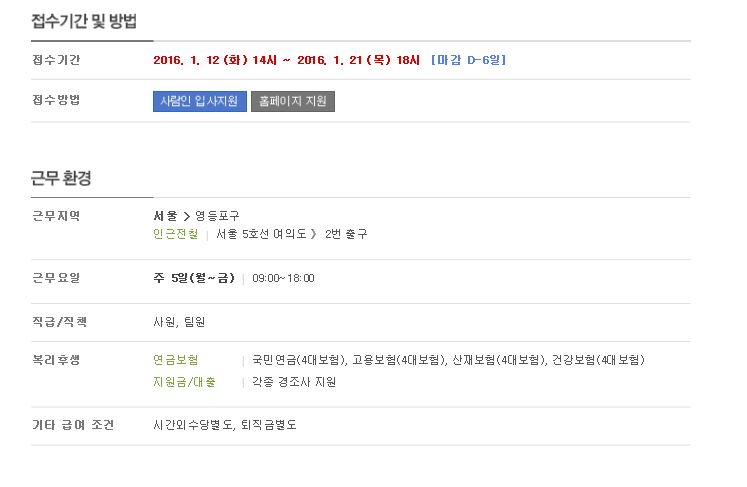The width and height of the screenshot is (747, 487).
Task: Click 서울 5호선 여의도 station text
Action: pyautogui.click(x=261, y=234)
